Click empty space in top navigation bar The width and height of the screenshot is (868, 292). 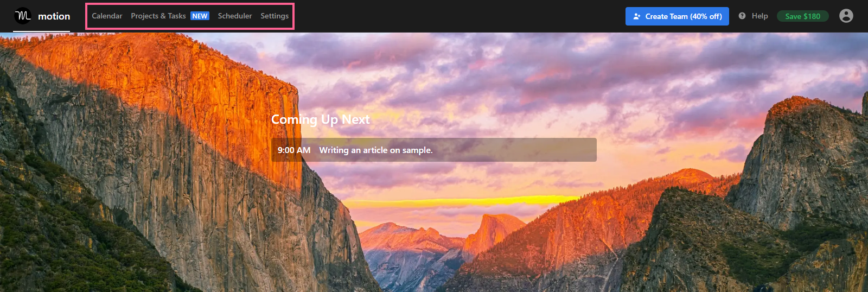pos(461,16)
